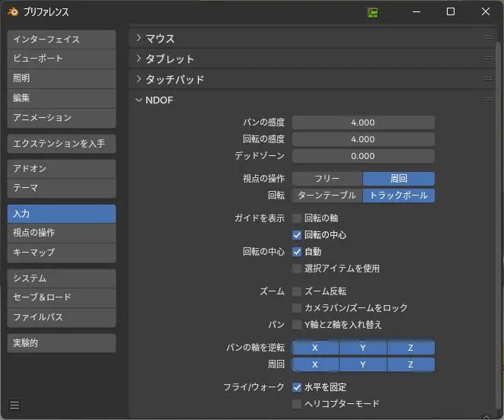Viewport: 504px width, 420px height.
Task: Check カメラパン/ズームをロック
Action: tap(297, 308)
